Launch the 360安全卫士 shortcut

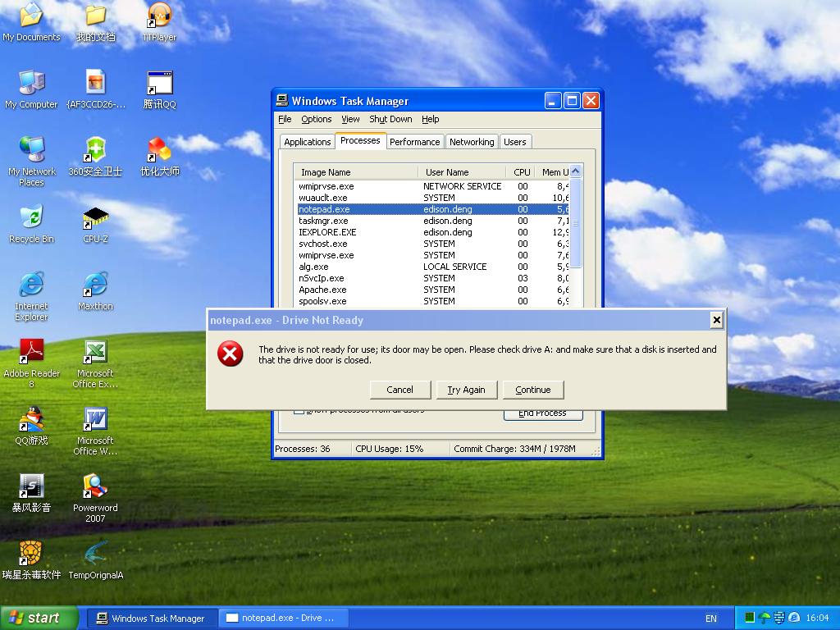[x=95, y=157]
